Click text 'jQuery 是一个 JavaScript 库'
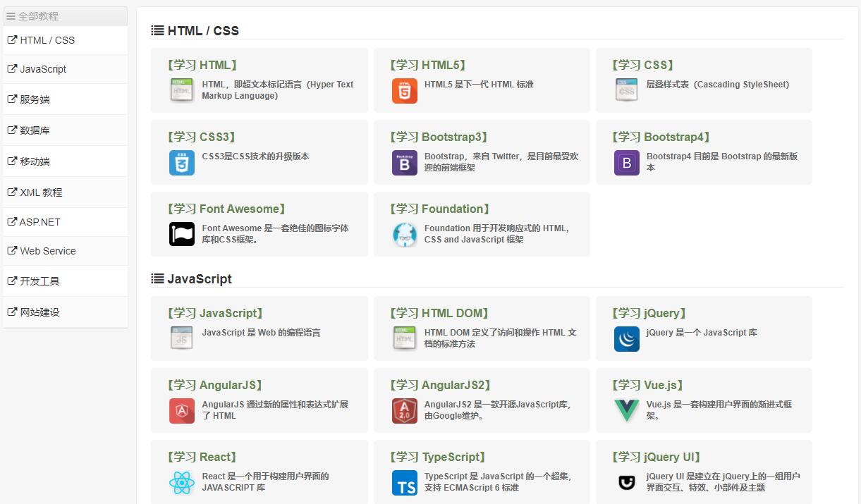Screen dimensions: 861x504 (702, 333)
